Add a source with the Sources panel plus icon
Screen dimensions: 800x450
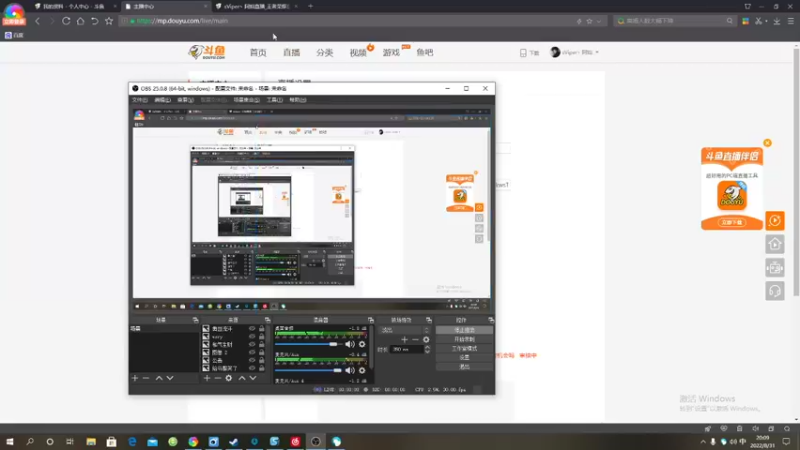pos(207,378)
